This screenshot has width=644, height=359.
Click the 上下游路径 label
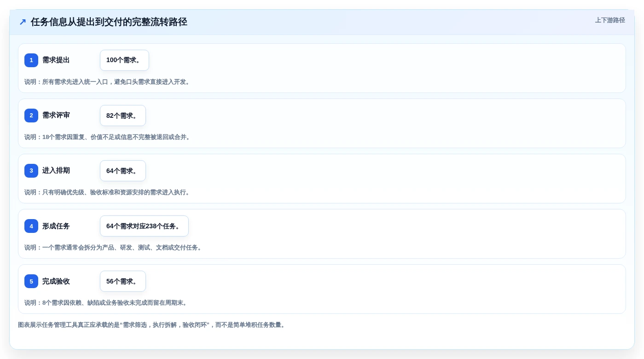pos(610,20)
